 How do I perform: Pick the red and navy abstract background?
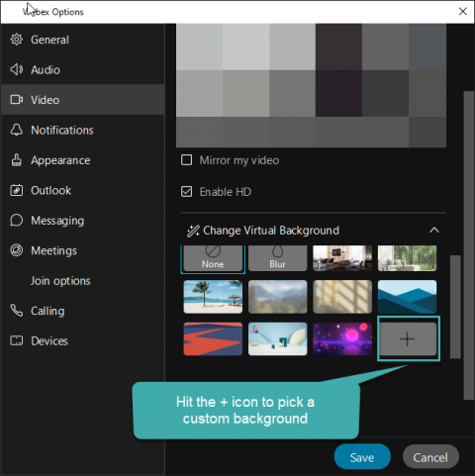coord(213,339)
